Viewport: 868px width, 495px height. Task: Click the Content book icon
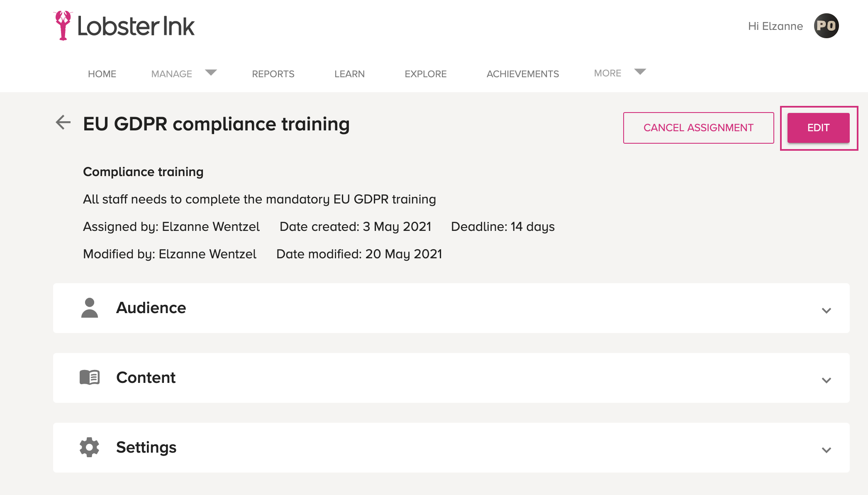pos(90,377)
